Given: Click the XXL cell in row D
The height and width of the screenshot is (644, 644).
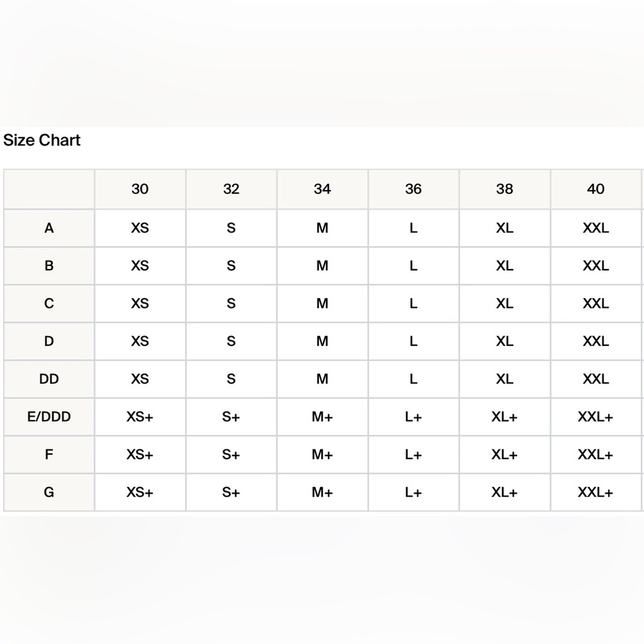Looking at the screenshot, I should [x=596, y=341].
